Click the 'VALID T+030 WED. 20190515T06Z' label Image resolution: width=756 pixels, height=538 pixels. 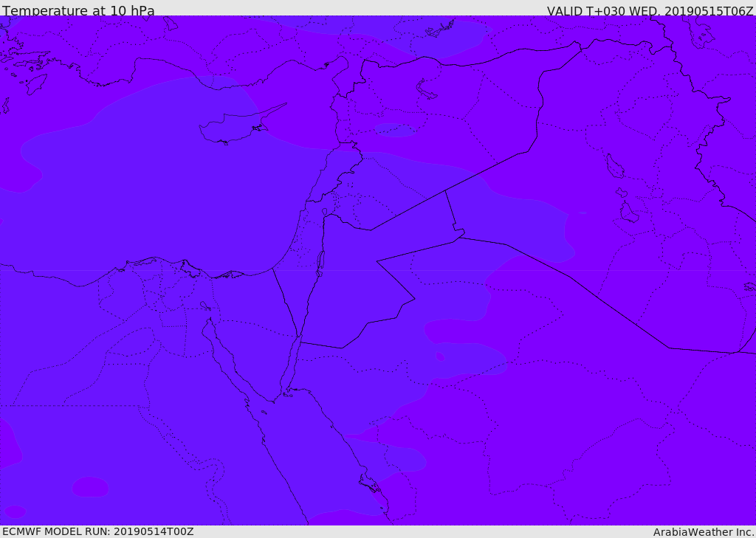(x=650, y=10)
